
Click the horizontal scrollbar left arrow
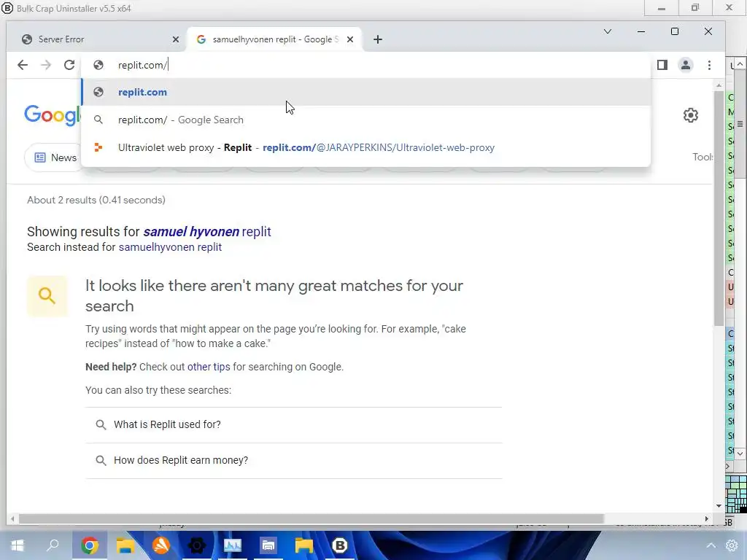(x=12, y=518)
